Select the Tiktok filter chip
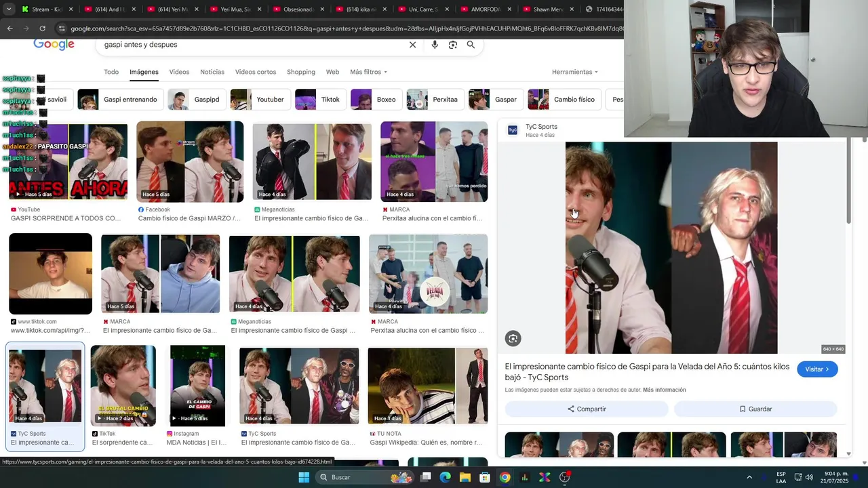 click(x=320, y=100)
